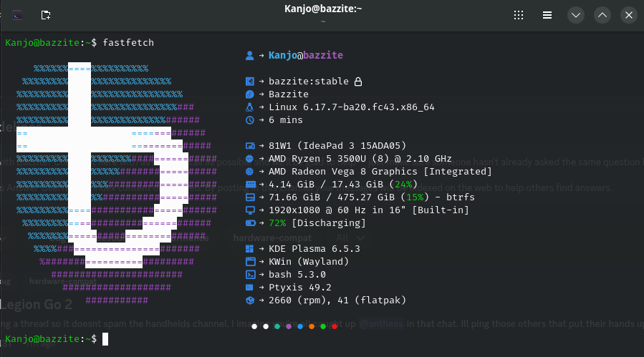Maximize the Ptyxis terminal window

point(602,15)
